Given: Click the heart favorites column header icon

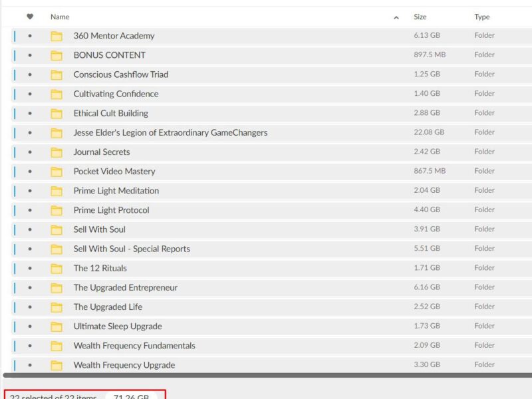Looking at the screenshot, I should pos(30,17).
